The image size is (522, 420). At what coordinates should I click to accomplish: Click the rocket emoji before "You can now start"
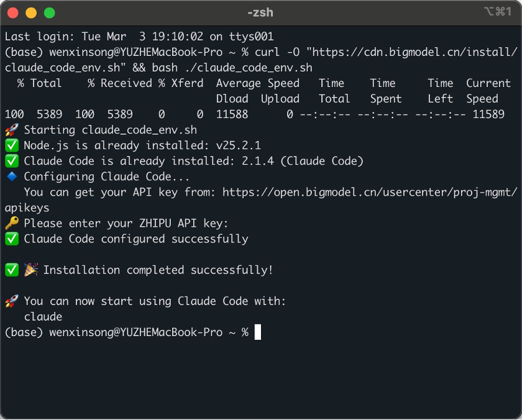[11, 301]
